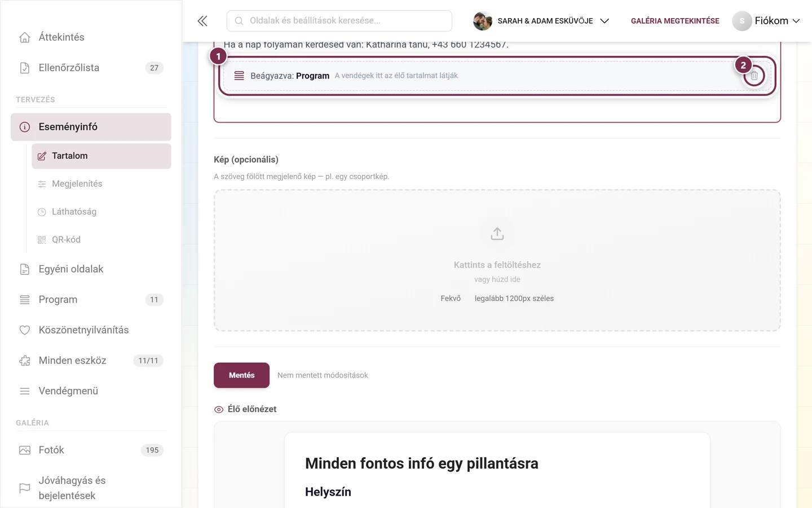This screenshot has height=508, width=812.
Task: Click the event avatar photo
Action: (483, 21)
